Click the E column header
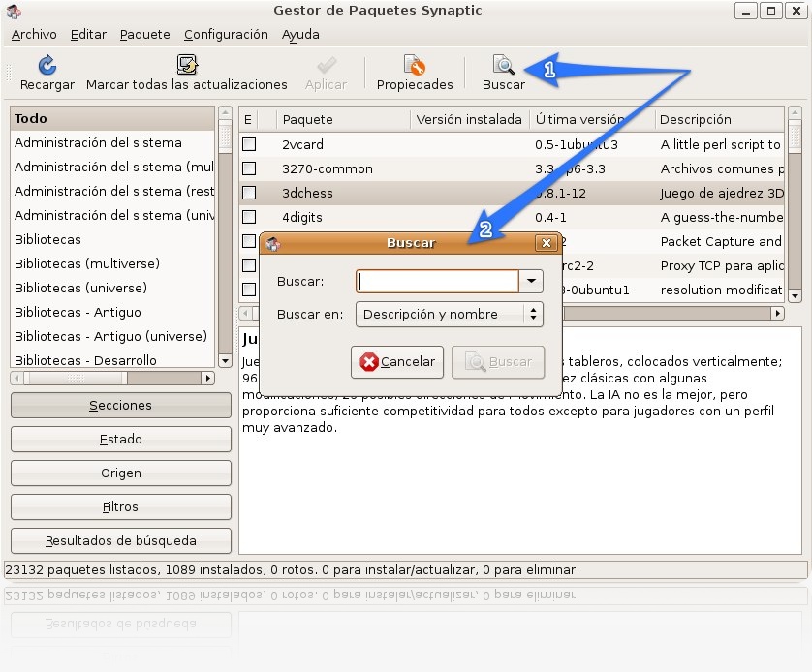Viewport: 812px width, 672px height. coord(248,119)
